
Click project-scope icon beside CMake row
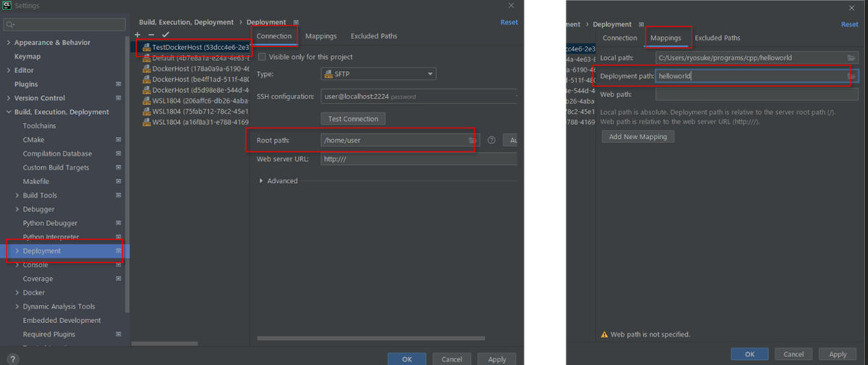coord(119,140)
